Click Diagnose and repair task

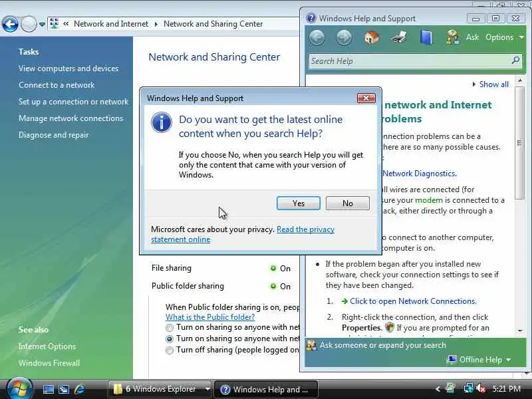(54, 135)
